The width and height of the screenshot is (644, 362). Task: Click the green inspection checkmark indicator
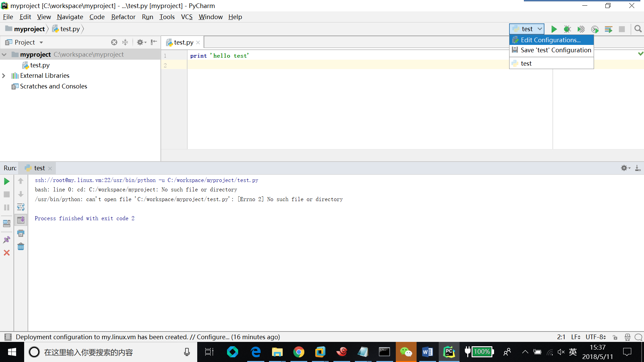click(641, 54)
